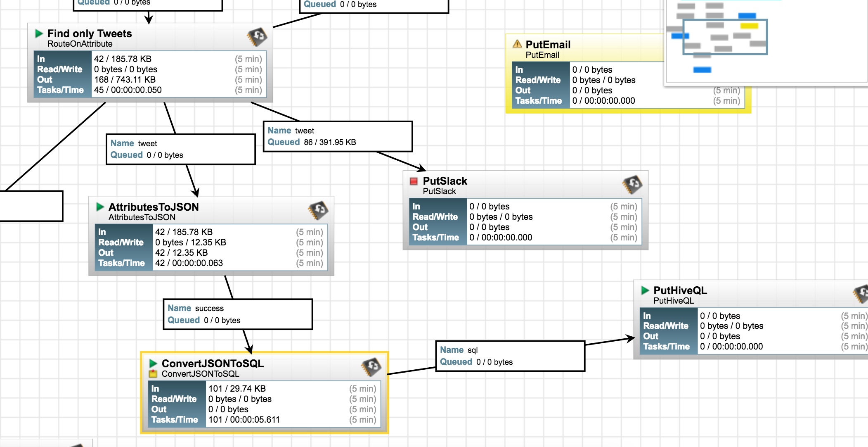Click the green running arrow on PutHiveQL
Viewport: 868px width, 447px height.
pos(645,290)
